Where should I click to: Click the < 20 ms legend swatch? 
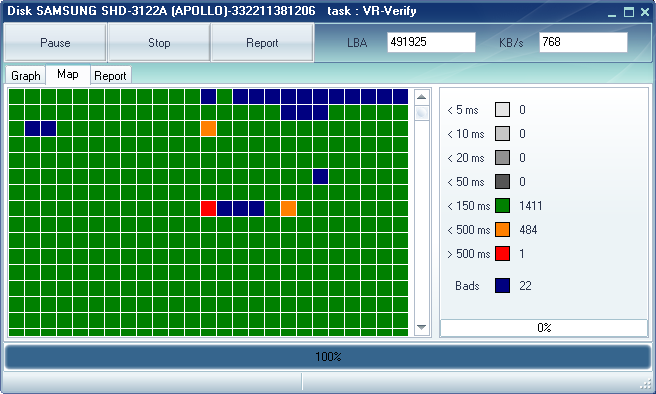click(x=502, y=158)
